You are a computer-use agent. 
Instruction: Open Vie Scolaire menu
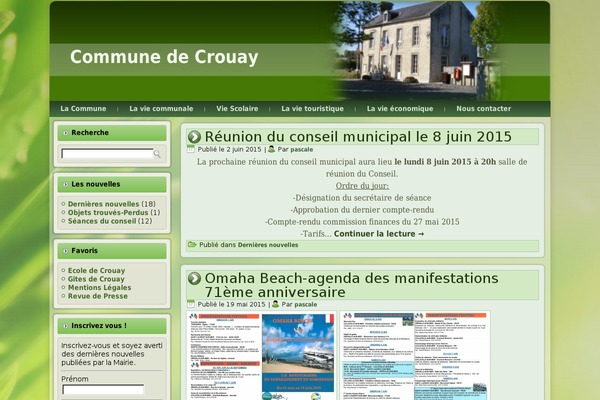point(237,109)
